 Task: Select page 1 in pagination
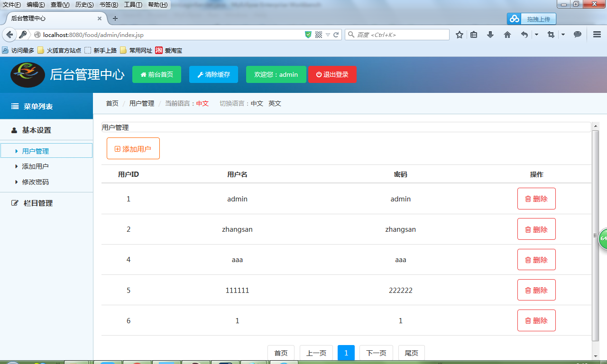(x=346, y=353)
